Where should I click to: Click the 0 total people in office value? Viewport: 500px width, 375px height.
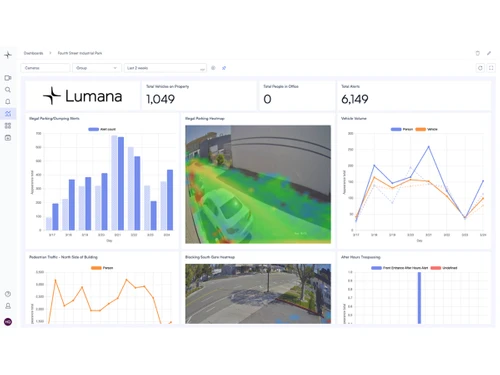click(x=267, y=99)
